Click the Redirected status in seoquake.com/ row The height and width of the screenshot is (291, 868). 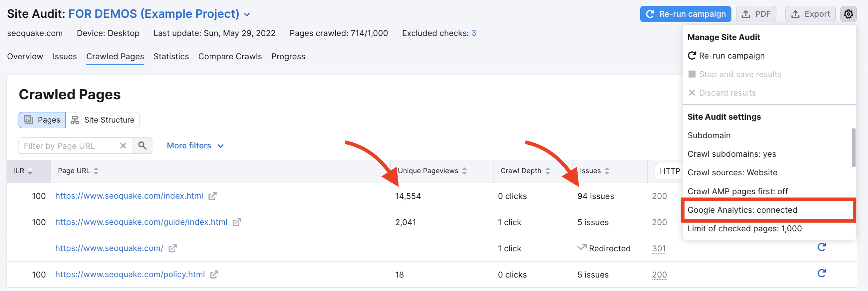(x=604, y=248)
